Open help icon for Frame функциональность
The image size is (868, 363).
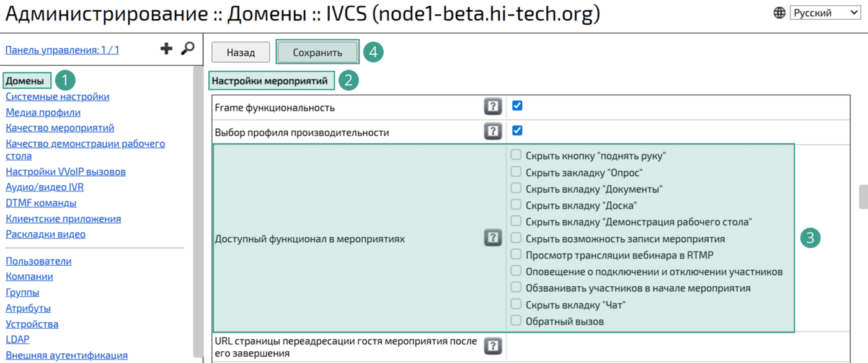pyautogui.click(x=492, y=107)
